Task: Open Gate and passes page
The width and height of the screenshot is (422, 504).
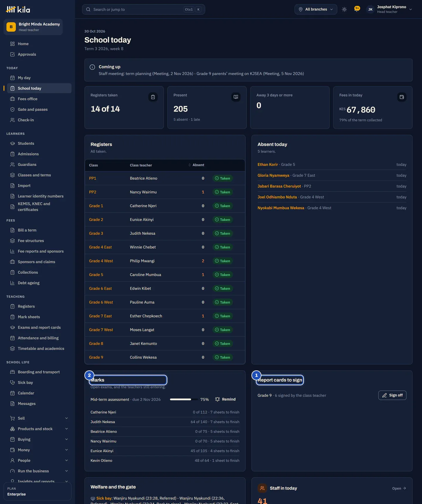Action: click(39, 109)
